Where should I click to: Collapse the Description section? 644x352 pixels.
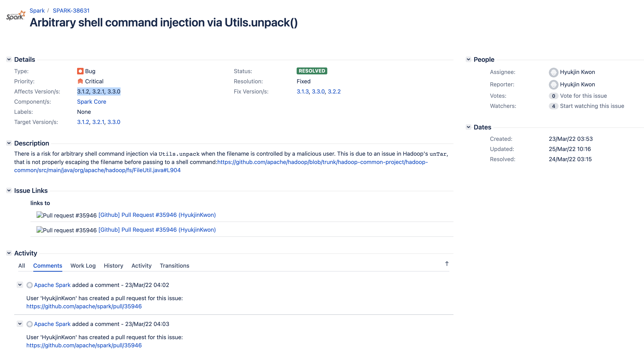(9, 143)
